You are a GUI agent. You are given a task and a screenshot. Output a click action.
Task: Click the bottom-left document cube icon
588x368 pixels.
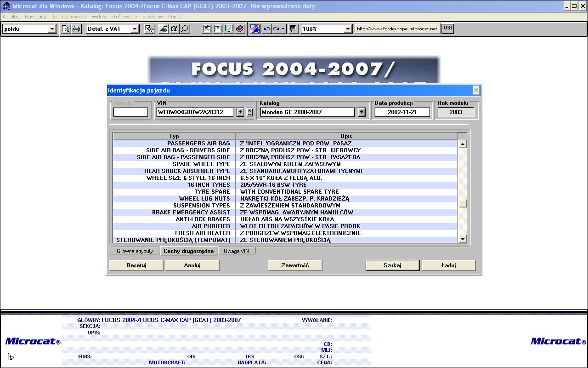[11, 356]
